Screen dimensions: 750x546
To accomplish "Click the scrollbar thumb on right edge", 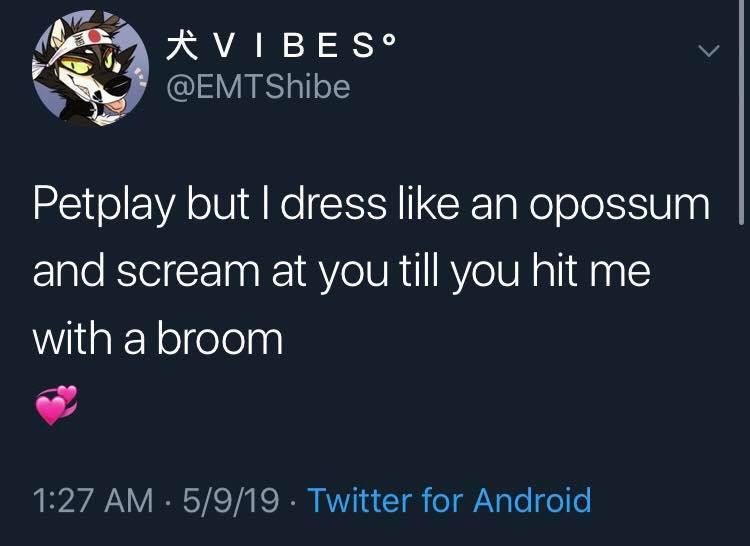I will [741, 111].
